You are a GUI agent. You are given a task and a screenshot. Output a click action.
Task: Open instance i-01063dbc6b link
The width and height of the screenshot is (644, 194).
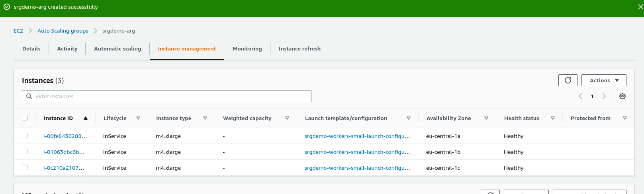click(64, 152)
